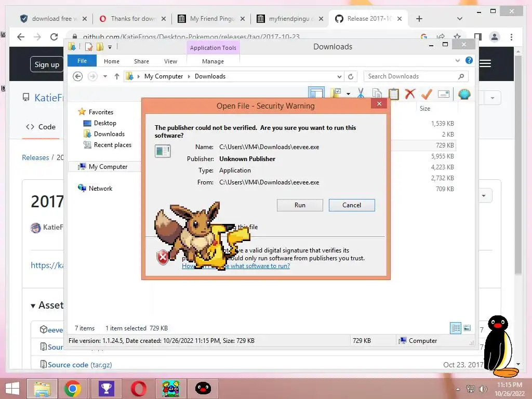Click Chrome reload page button
The image size is (532, 399).
54,37
